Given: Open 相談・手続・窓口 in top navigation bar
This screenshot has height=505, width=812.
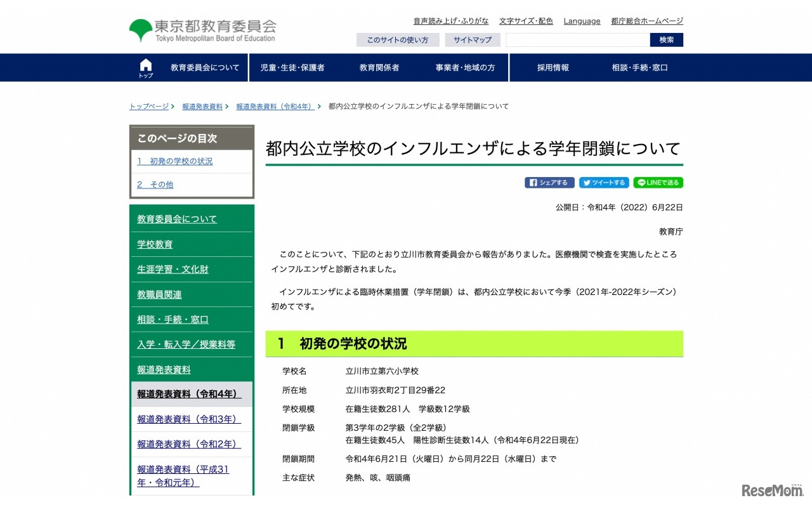Looking at the screenshot, I should (x=639, y=68).
